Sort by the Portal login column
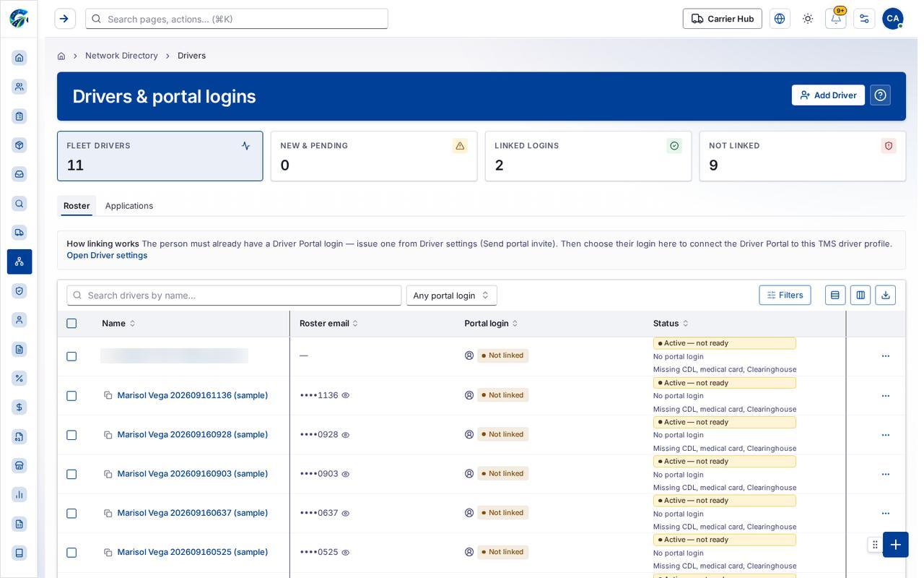The height and width of the screenshot is (578, 924). [492, 324]
